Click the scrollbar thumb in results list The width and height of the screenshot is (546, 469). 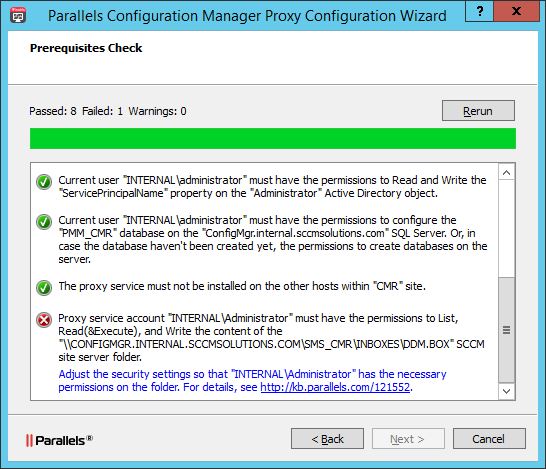pyautogui.click(x=507, y=330)
